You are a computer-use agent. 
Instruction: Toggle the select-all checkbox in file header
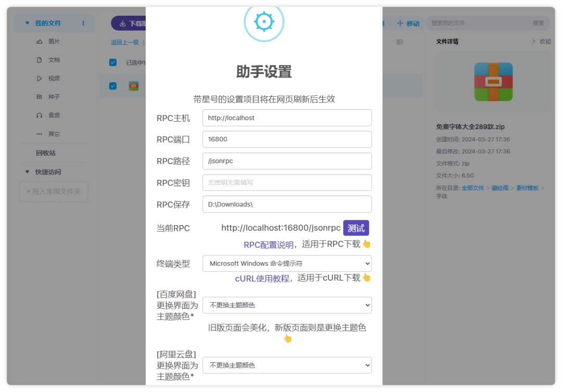coord(113,63)
